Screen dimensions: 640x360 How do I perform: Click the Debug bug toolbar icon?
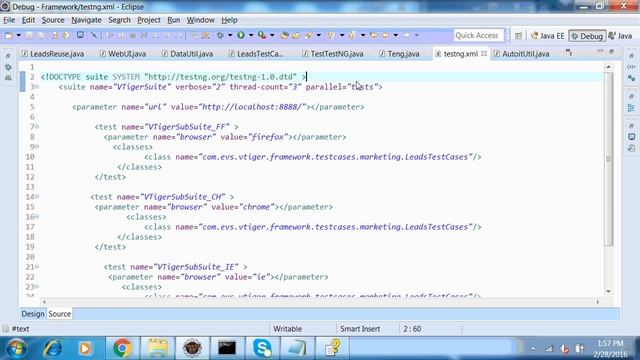(220, 36)
